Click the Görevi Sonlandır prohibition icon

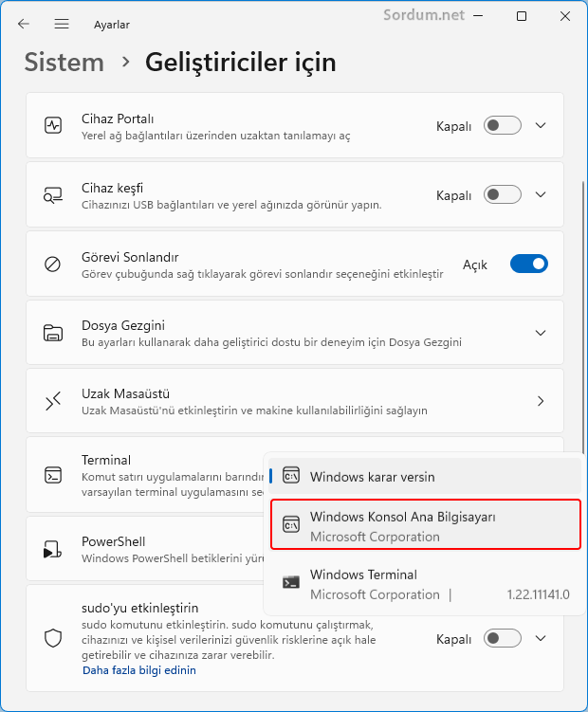[x=53, y=264]
